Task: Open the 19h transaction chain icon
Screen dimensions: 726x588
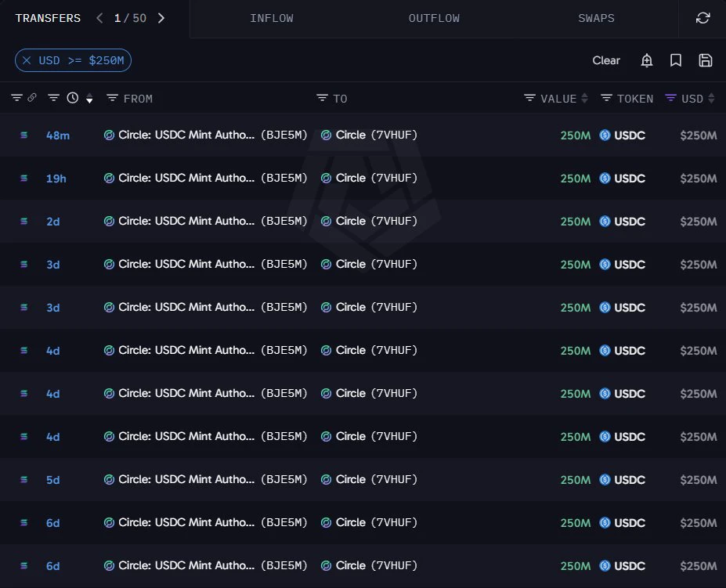Action: pyautogui.click(x=24, y=179)
